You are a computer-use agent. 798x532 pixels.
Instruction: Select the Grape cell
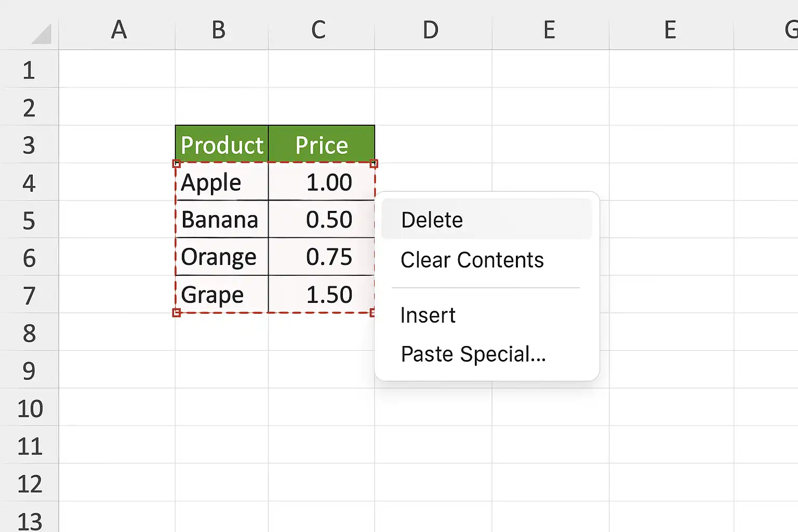(222, 294)
